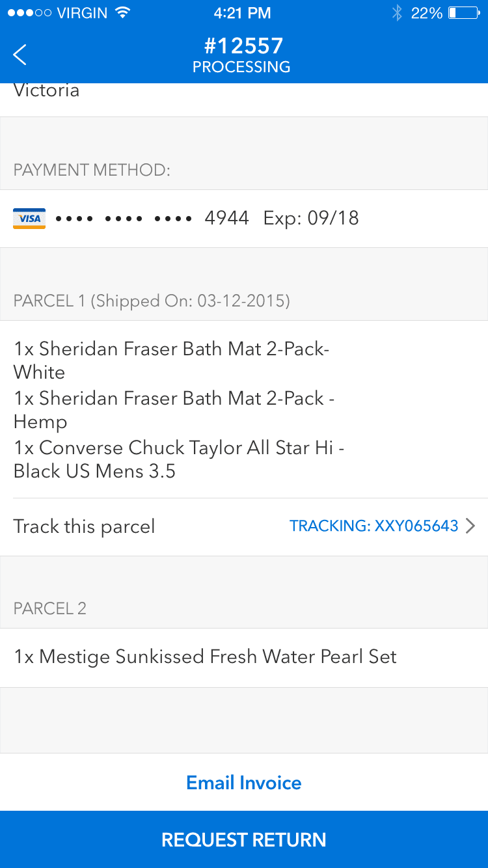Select the Sheridan Bath Mat White item
Image resolution: width=488 pixels, height=868 pixels.
click(171, 360)
